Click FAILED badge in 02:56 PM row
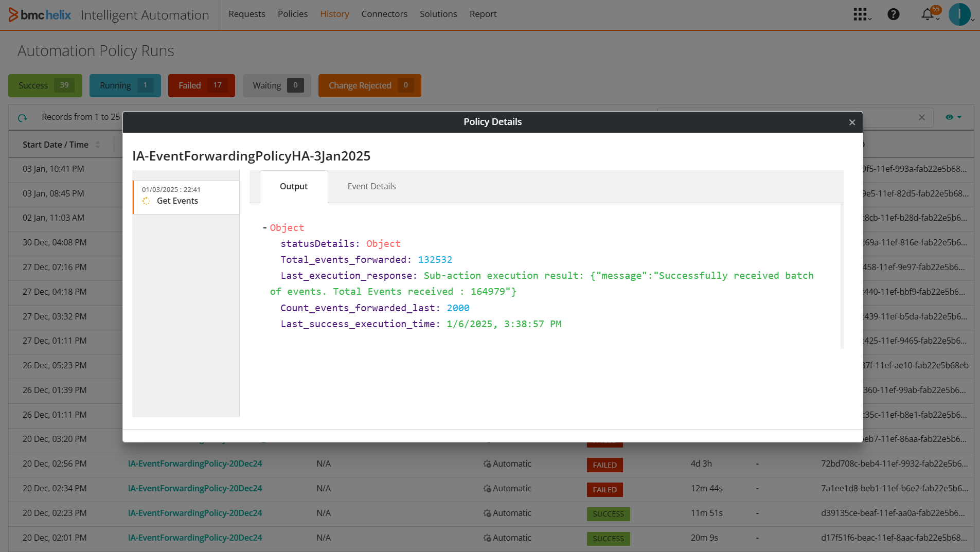Image resolution: width=980 pixels, height=552 pixels. click(x=604, y=465)
